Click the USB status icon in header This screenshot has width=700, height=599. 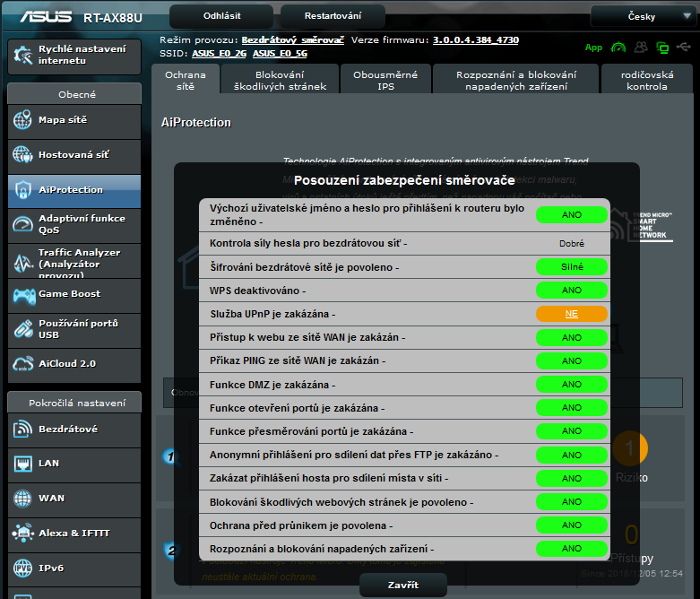pos(683,48)
